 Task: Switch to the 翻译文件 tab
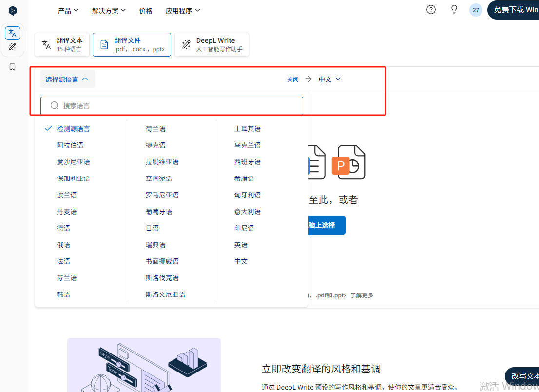click(x=132, y=45)
